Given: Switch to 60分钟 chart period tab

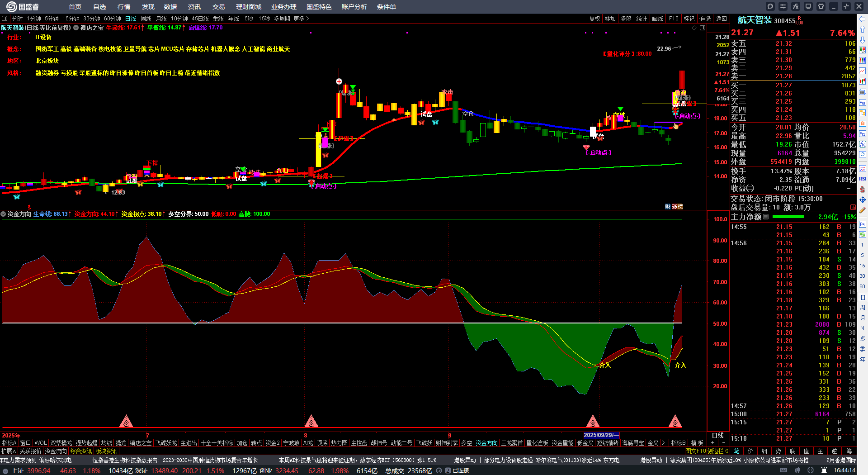Looking at the screenshot, I should click(x=113, y=19).
